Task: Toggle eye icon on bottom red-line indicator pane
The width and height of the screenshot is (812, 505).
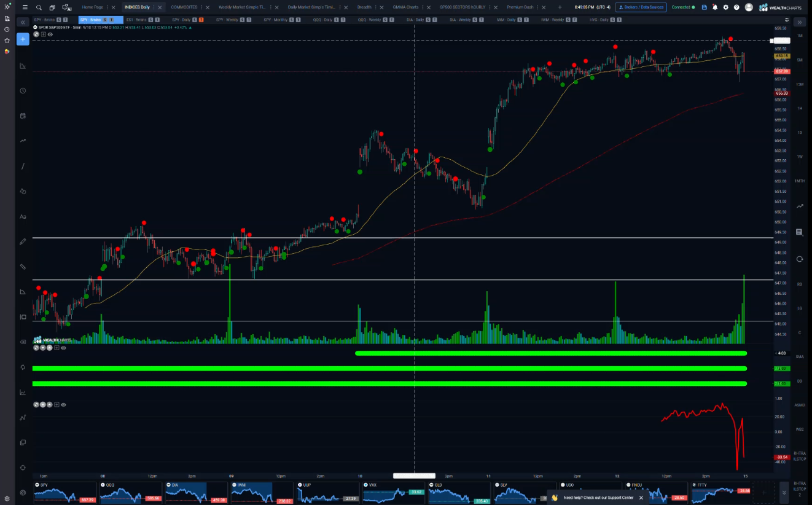Action: (63, 405)
